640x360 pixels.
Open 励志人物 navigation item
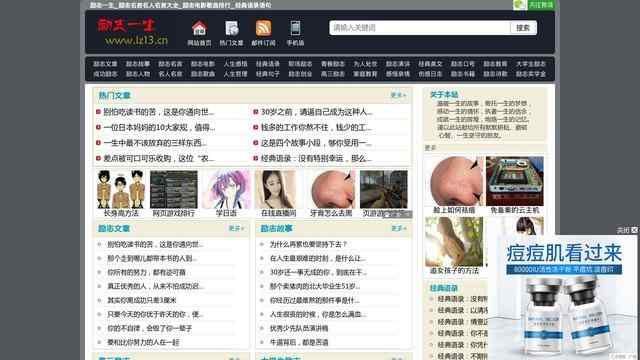(138, 74)
